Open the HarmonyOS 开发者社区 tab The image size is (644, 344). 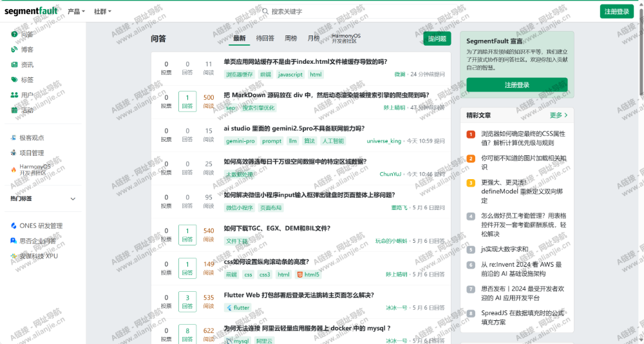pos(346,39)
